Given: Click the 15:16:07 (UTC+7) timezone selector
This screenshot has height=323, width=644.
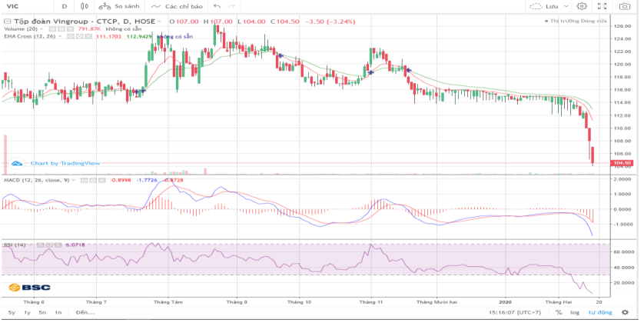Looking at the screenshot, I should pos(514,313).
